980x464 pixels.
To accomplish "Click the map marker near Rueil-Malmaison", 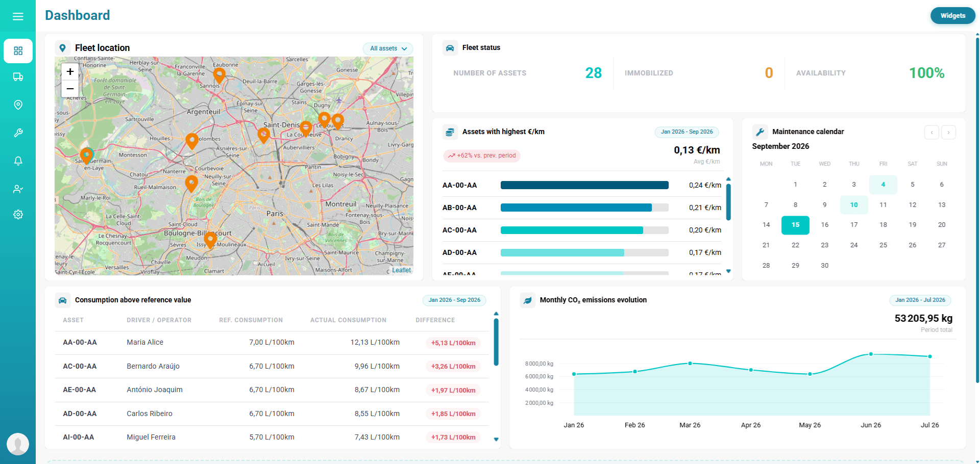I will coord(191,183).
